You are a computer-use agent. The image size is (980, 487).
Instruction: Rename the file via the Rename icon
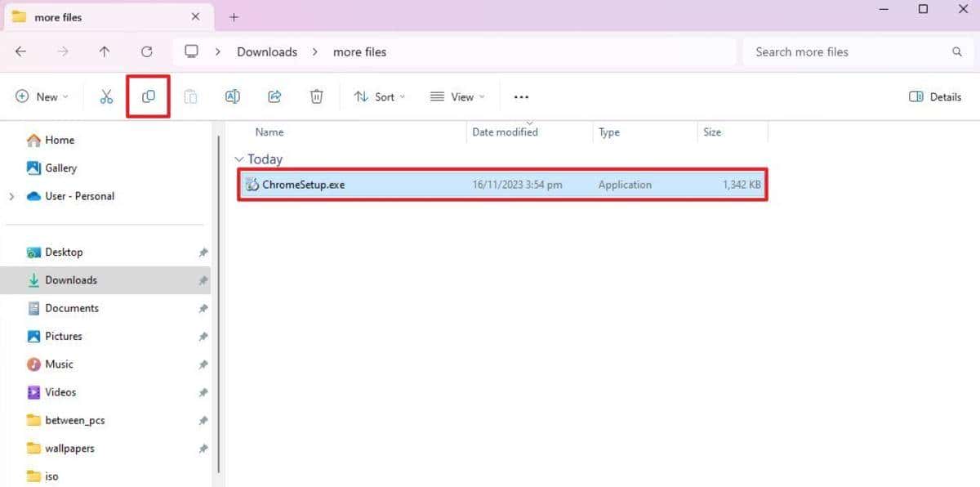tap(232, 96)
